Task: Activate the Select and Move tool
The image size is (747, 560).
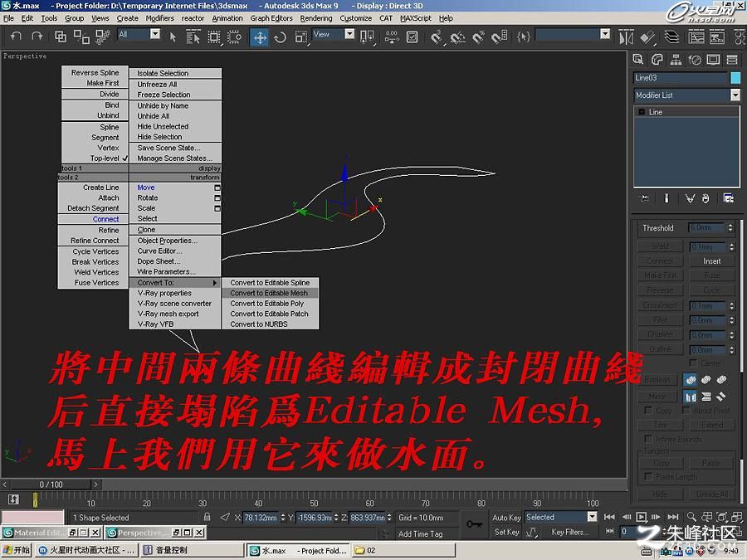Action: point(260,37)
